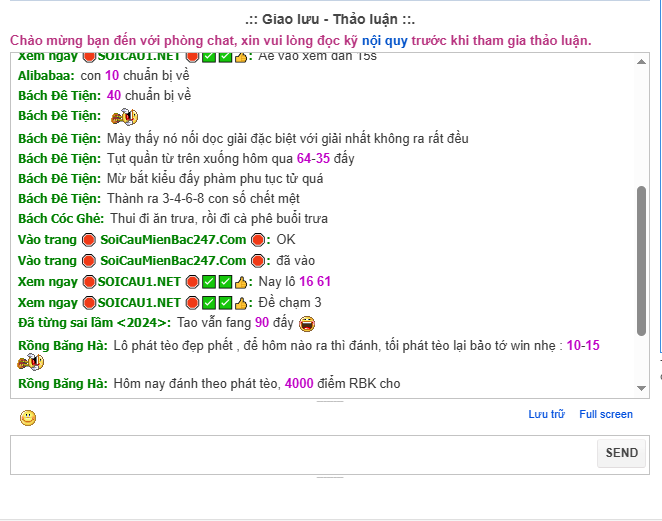Click the red stop icon before SoiCauMienBac247.Com in OK message
The height and width of the screenshot is (521, 662).
click(89, 240)
